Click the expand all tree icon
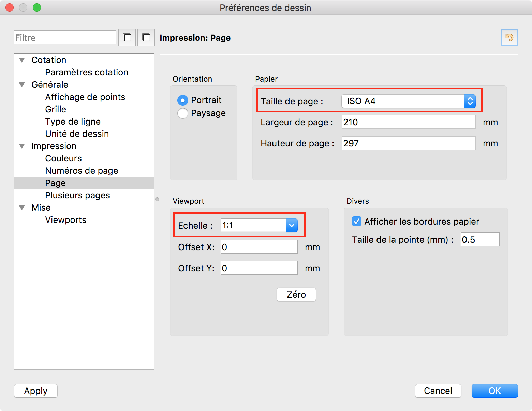This screenshot has width=532, height=411. point(127,38)
